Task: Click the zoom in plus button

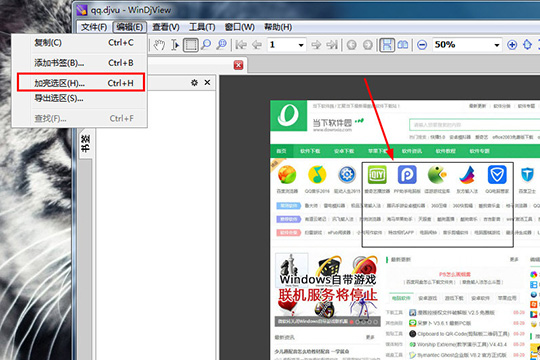Action: (x=512, y=45)
